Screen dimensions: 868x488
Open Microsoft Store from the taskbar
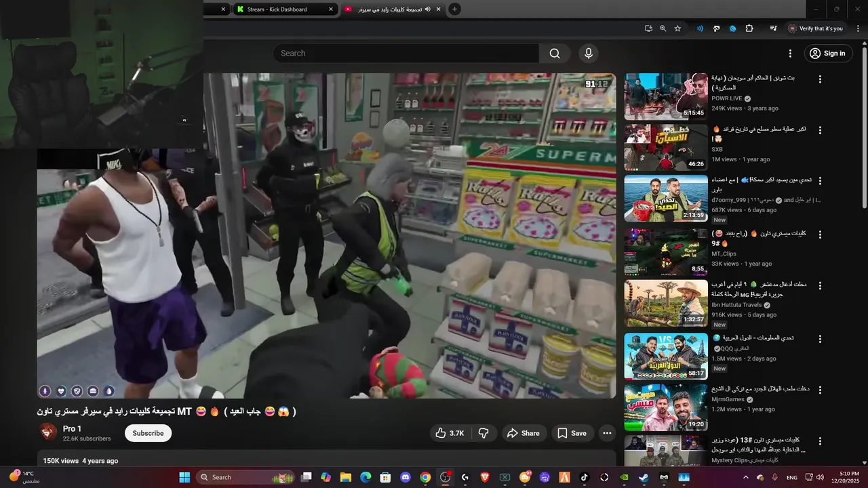click(385, 477)
